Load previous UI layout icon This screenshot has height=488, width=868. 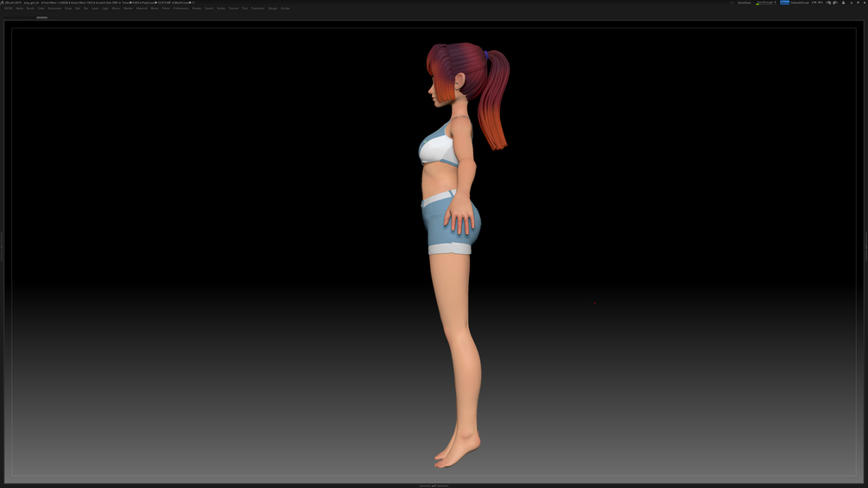point(814,3)
